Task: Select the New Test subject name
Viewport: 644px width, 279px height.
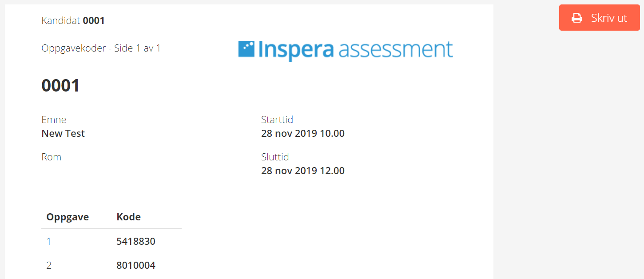Action: click(63, 133)
